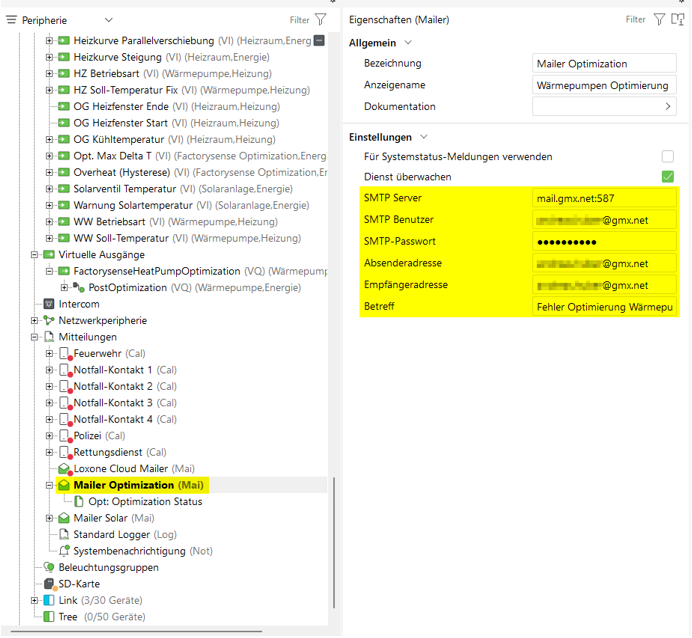Click the Loxone Cloud Mailer envelope icon

click(64, 468)
